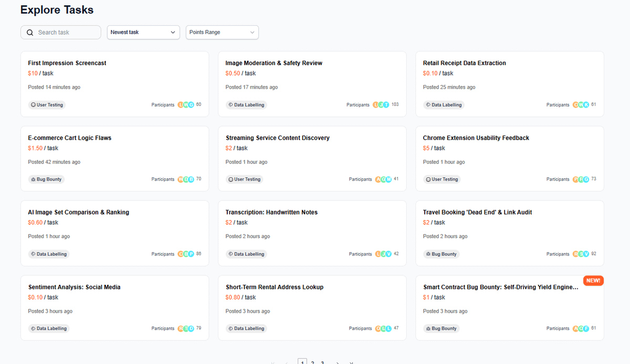Go to page 2 of tasks
Image resolution: width=630 pixels, height=364 pixels.
coord(312,362)
